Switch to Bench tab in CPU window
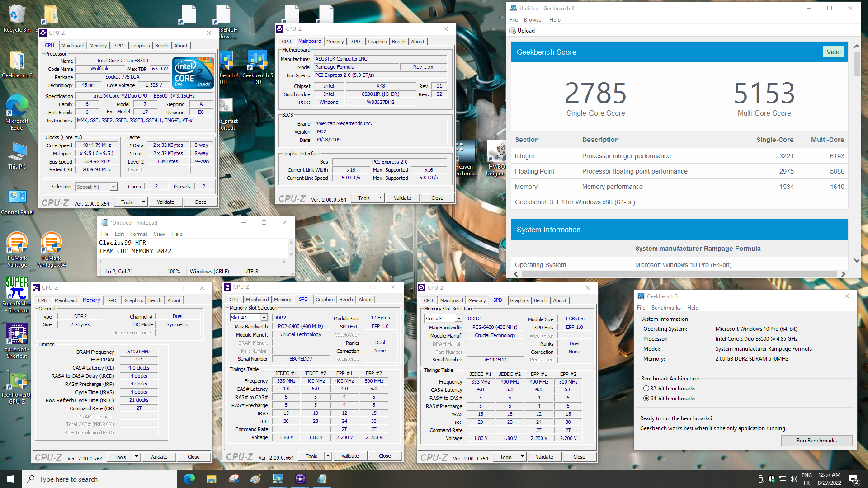 pyautogui.click(x=161, y=46)
